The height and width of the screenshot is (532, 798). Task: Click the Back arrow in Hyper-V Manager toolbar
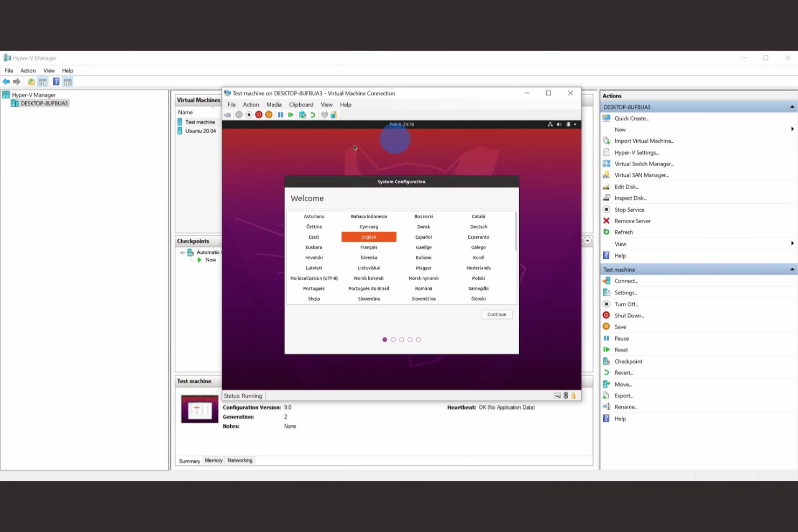coord(6,82)
